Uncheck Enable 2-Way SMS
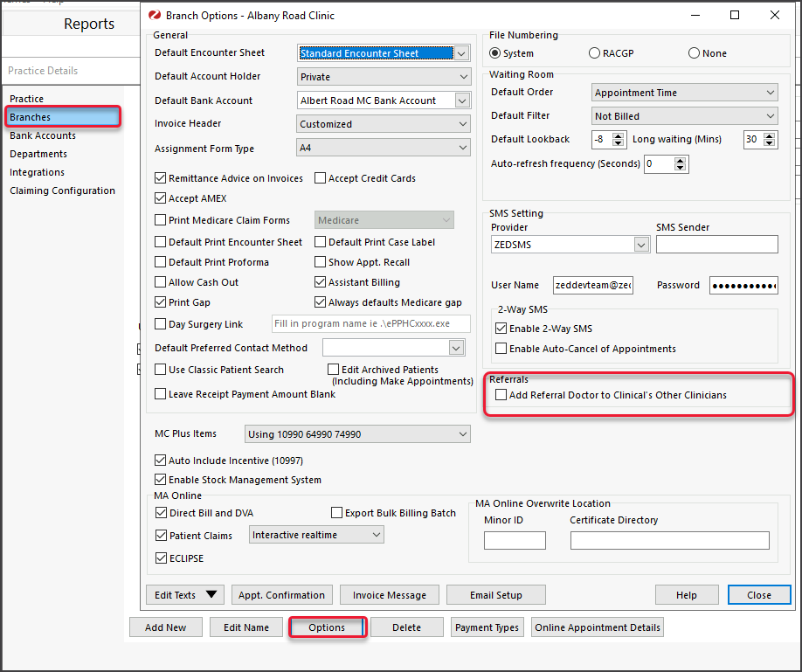Viewport: 802px width, 672px height. point(501,329)
